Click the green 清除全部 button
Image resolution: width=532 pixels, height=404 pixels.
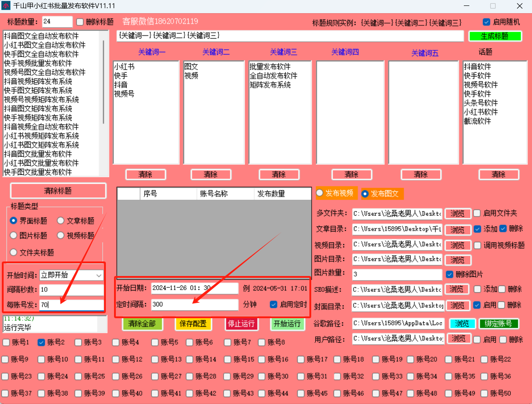(x=142, y=324)
